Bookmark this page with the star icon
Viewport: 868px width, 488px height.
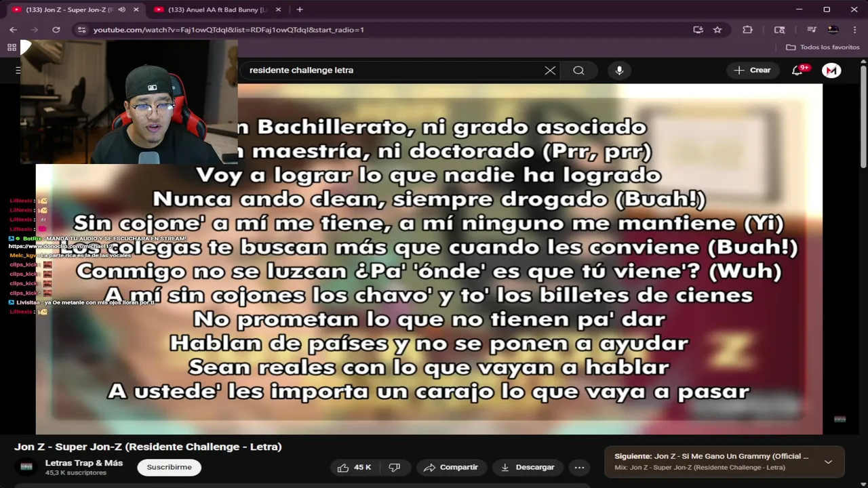click(717, 30)
